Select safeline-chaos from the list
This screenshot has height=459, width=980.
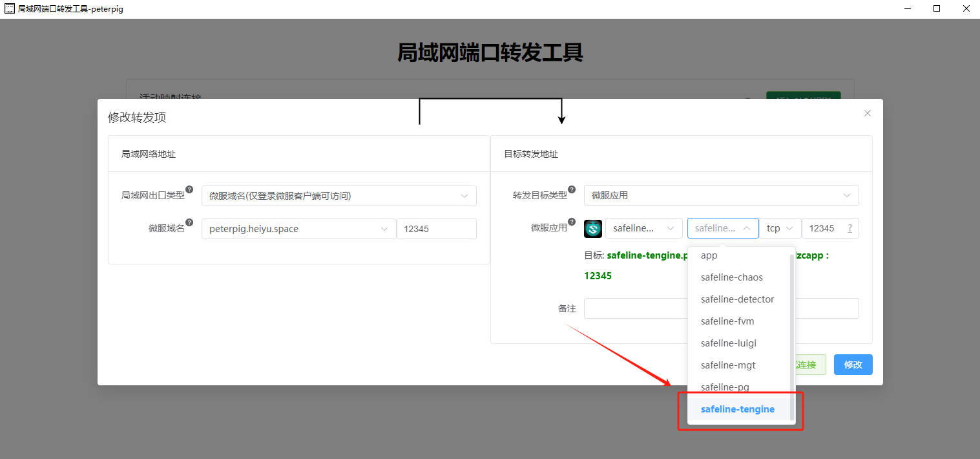(x=738, y=277)
